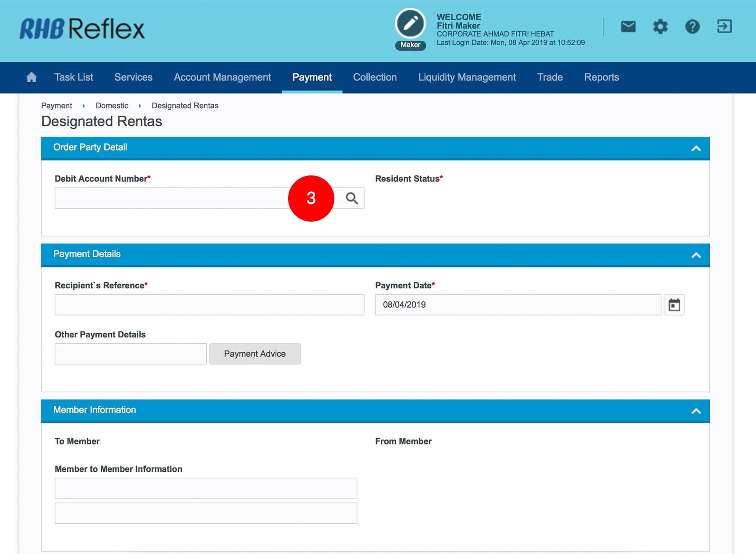The image size is (756, 554).
Task: Click the debit account search magnifier icon
Action: (352, 198)
